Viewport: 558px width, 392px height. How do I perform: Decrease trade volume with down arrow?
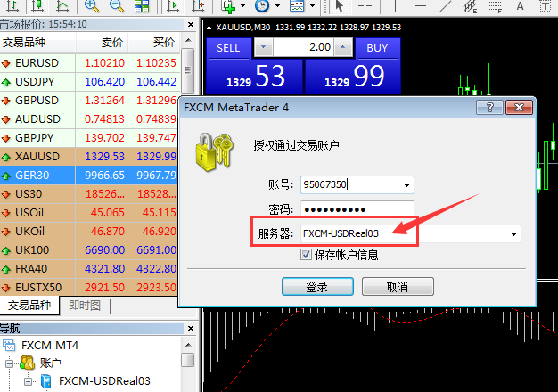[264, 47]
